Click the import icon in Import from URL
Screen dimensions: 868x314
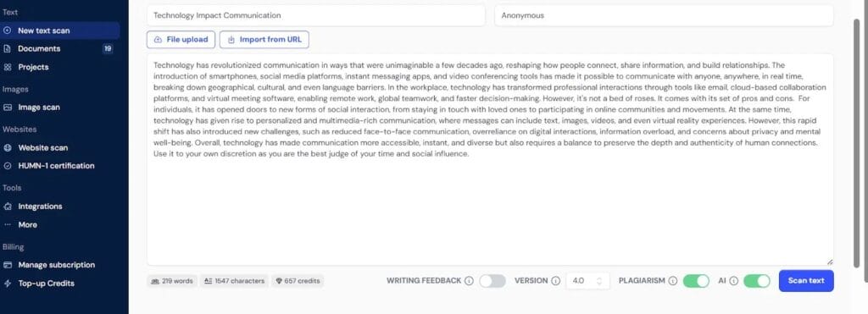click(231, 39)
